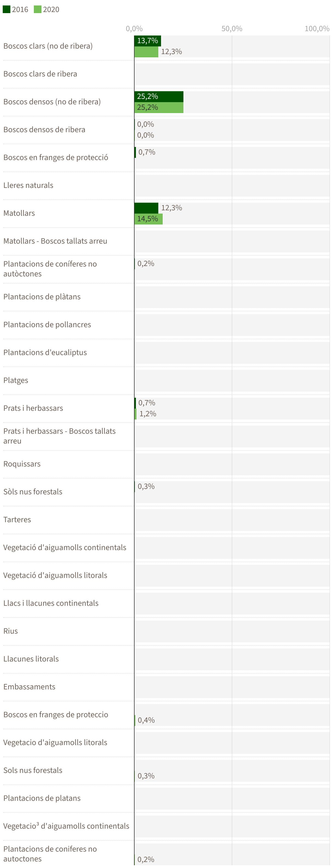
Task: Click the 50,0% axis tick label
Action: (232, 29)
